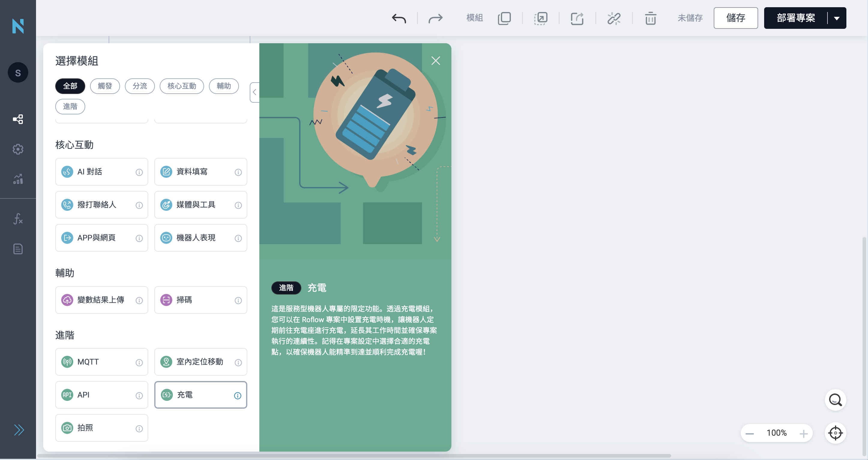Open the fx variables sidebar icon
The image size is (868, 460).
(x=18, y=219)
